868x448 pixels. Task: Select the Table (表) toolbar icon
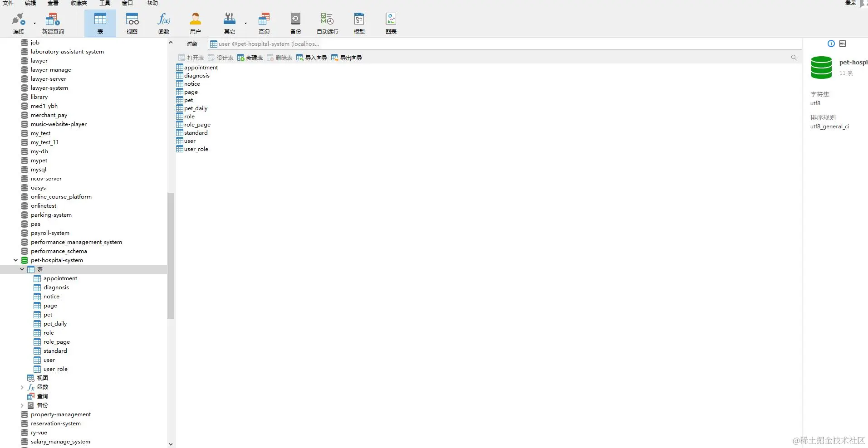100,24
